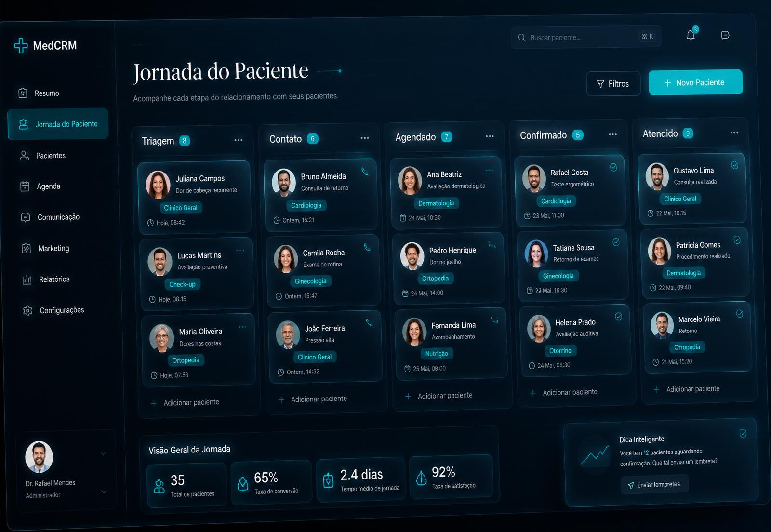The image size is (771, 532).
Task: Click the Otorrino tag on Helena Prado card
Action: 560,351
